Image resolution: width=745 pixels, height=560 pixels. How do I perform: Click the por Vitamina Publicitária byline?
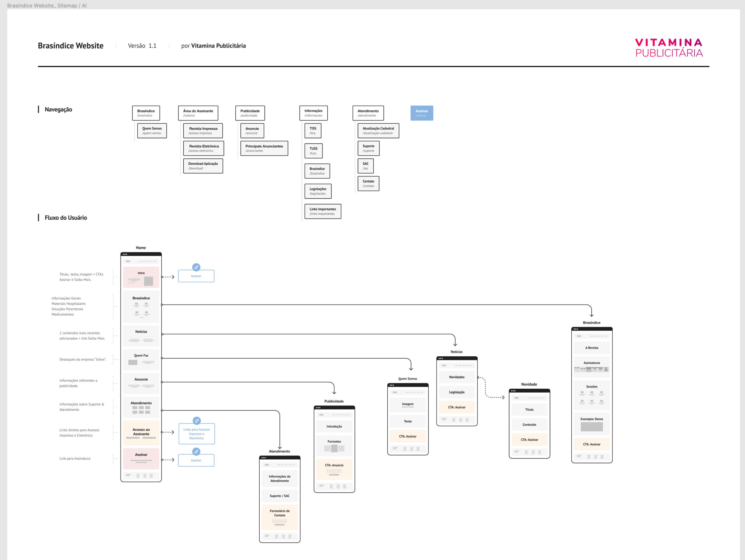pos(214,46)
